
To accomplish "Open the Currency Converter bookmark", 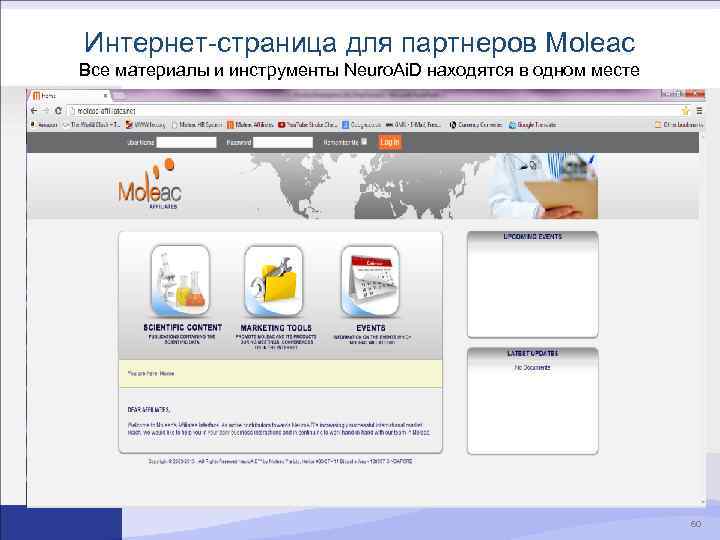I will [476, 124].
